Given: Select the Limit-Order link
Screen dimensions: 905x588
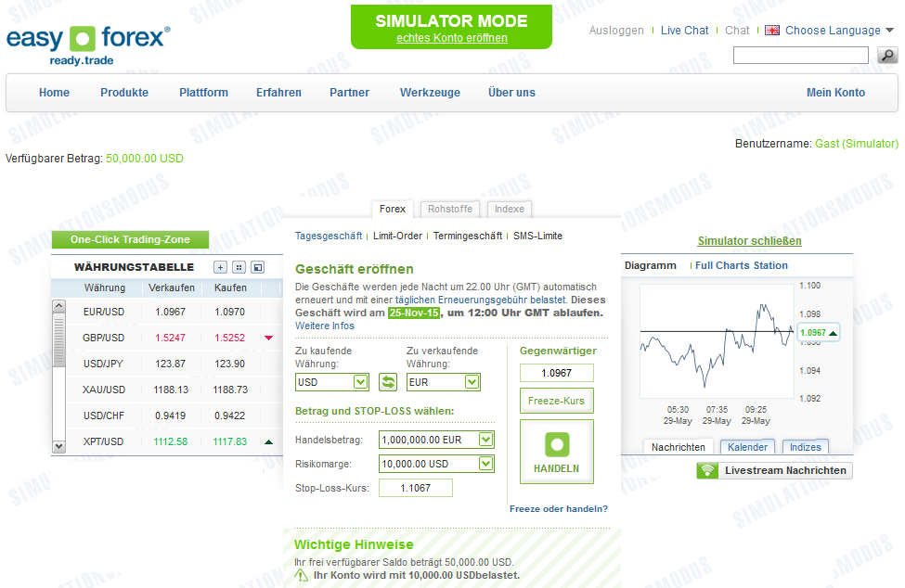Looking at the screenshot, I should coord(397,236).
